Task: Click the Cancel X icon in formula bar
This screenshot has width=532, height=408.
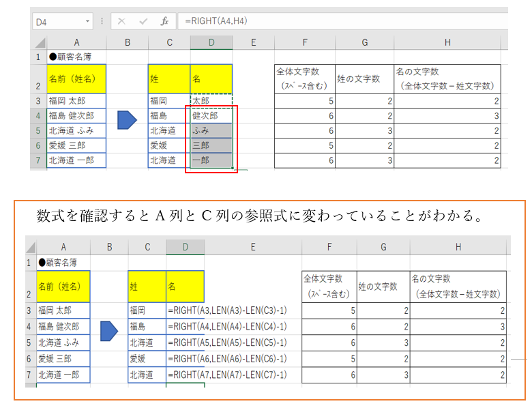Action: [121, 21]
